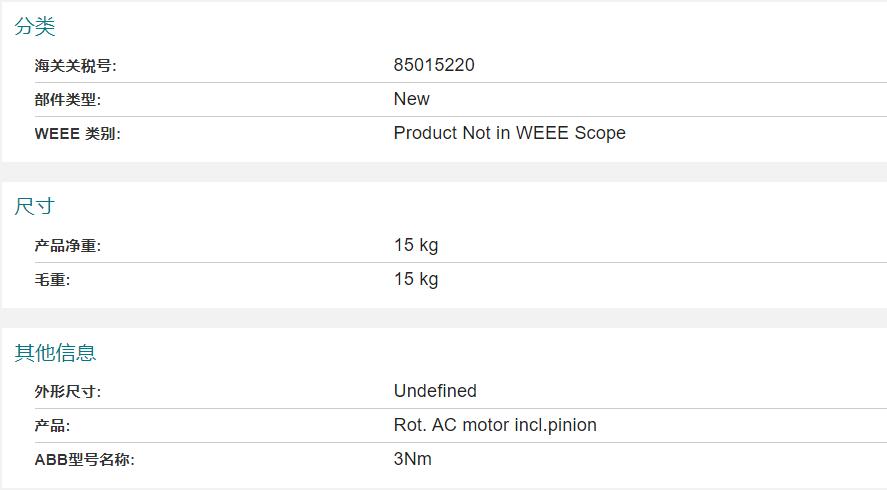
Task: Click the 其他信息 section heading
Action: tap(55, 353)
